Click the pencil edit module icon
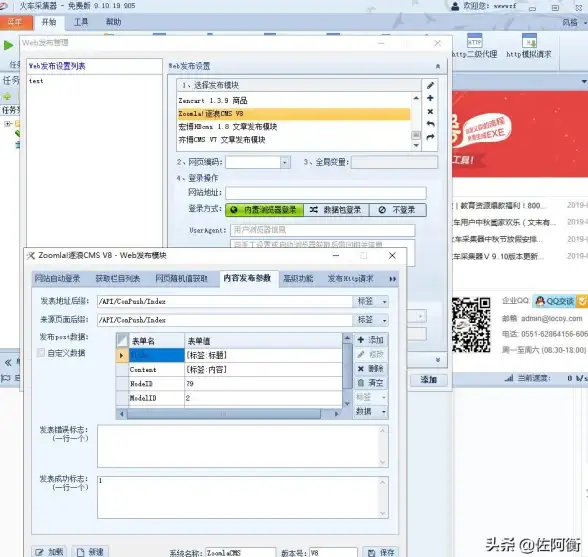The width and height of the screenshot is (588, 557). click(430, 86)
